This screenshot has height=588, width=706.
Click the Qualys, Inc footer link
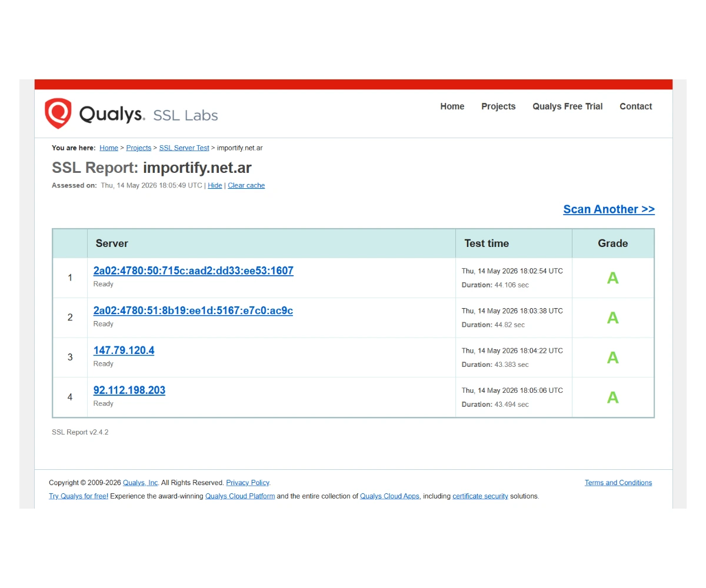(141, 483)
